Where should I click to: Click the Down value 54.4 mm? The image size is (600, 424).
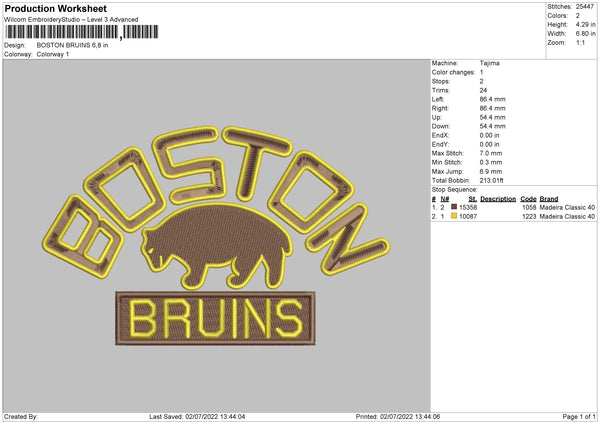pos(492,126)
